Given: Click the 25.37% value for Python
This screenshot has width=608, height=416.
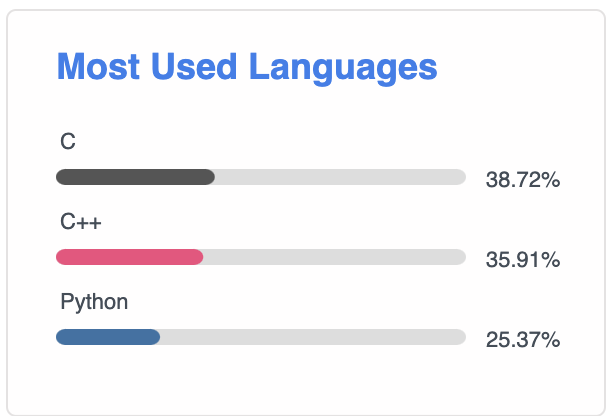Looking at the screenshot, I should point(523,340).
